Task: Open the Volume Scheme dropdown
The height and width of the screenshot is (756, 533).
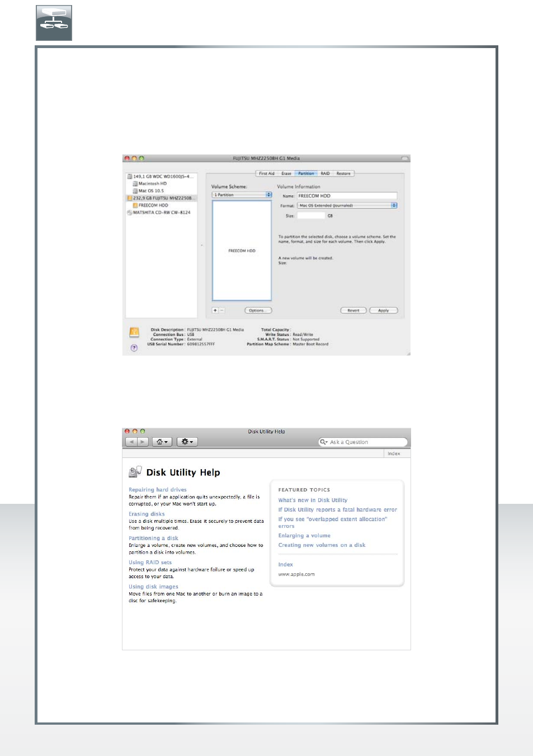Action: [242, 195]
